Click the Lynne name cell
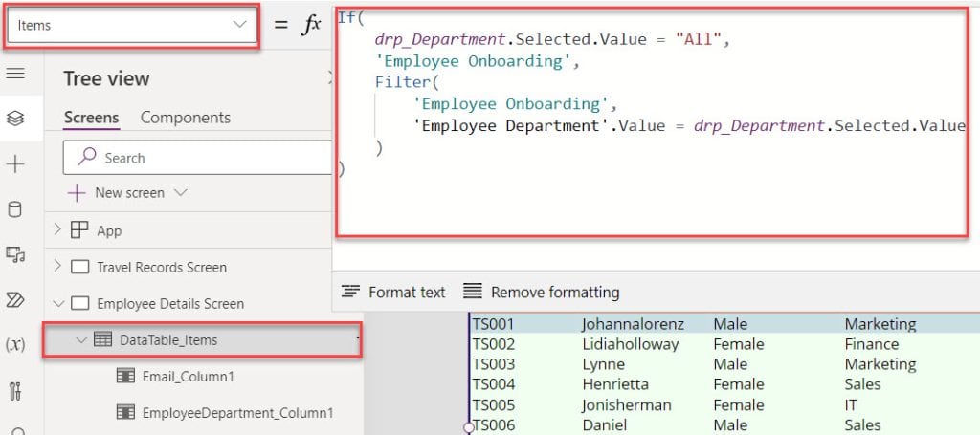The width and height of the screenshot is (980, 435). coord(603,364)
